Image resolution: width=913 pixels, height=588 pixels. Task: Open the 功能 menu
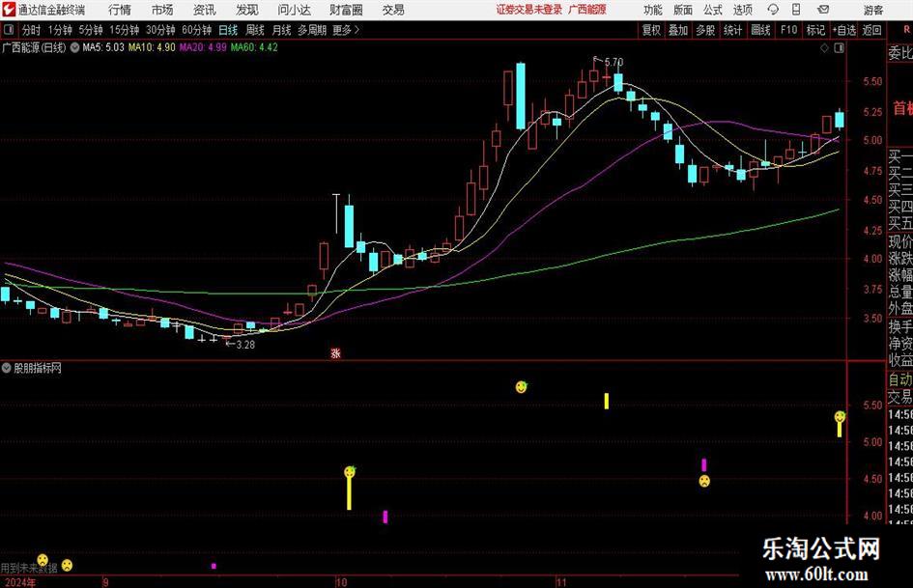pos(653,10)
